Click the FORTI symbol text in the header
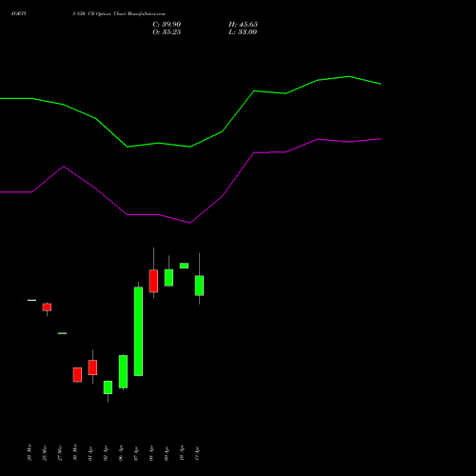The height and width of the screenshot is (476, 476). click(19, 13)
